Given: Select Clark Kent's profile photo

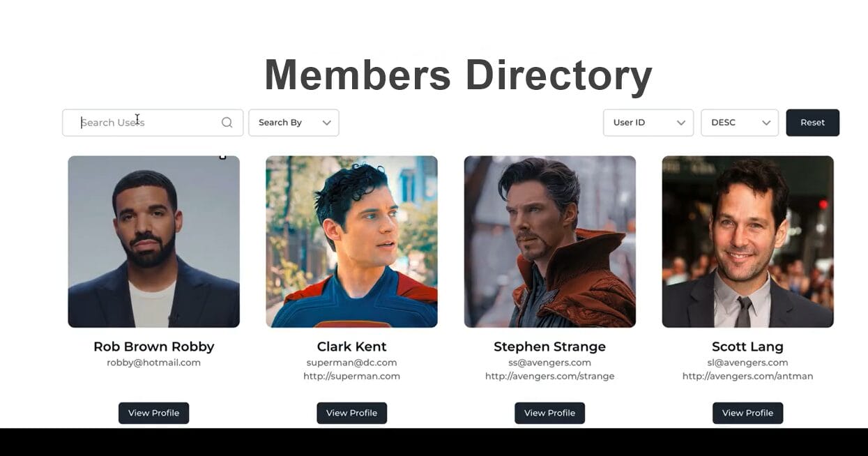Looking at the screenshot, I should (x=351, y=241).
